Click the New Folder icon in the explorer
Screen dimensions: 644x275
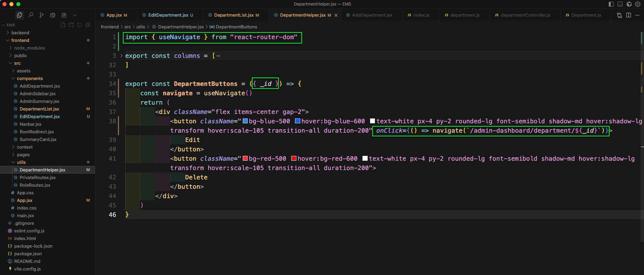click(x=71, y=25)
